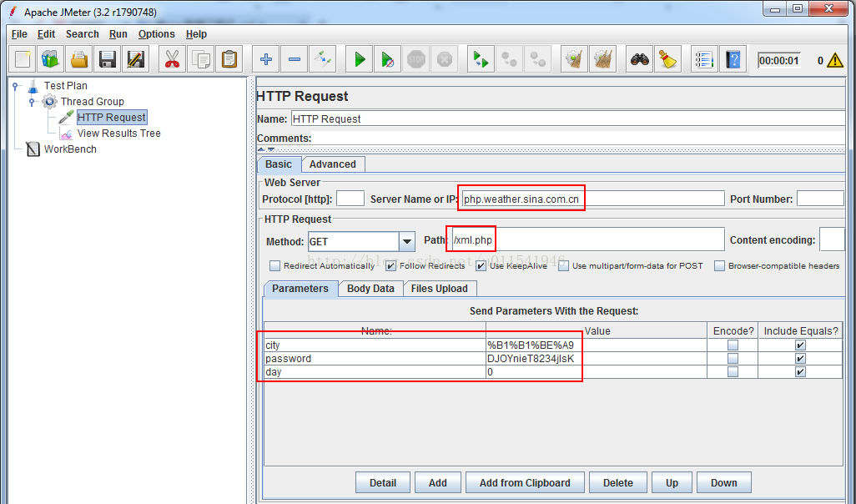Clear results with the single broom-gear icon
The image size is (856, 504).
[574, 59]
